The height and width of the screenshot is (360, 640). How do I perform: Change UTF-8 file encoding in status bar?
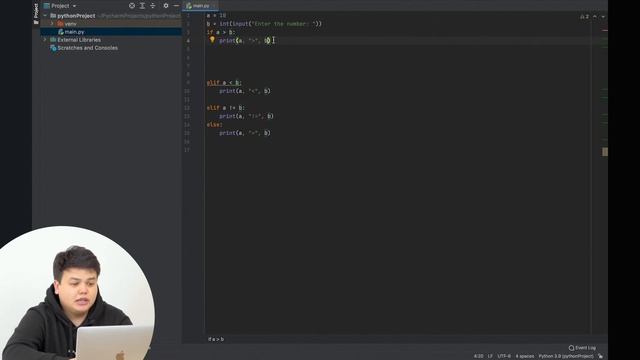click(x=504, y=356)
